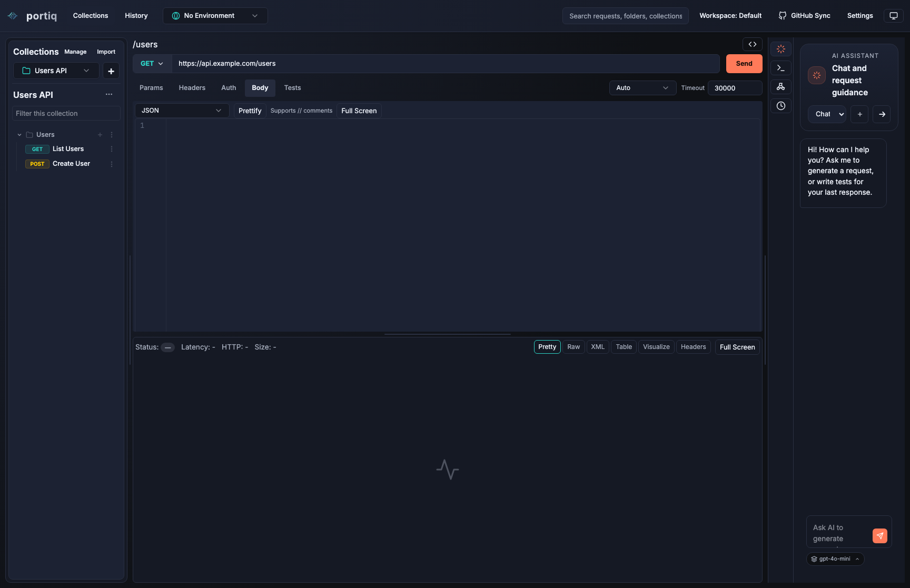Switch to the Auth tab
Image resolution: width=910 pixels, height=588 pixels.
click(229, 88)
